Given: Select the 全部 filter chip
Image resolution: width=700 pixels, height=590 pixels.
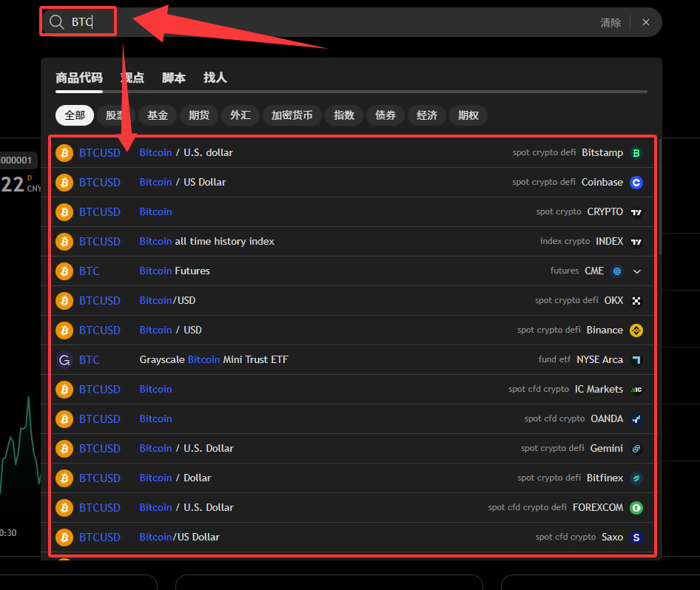Looking at the screenshot, I should pos(75,115).
